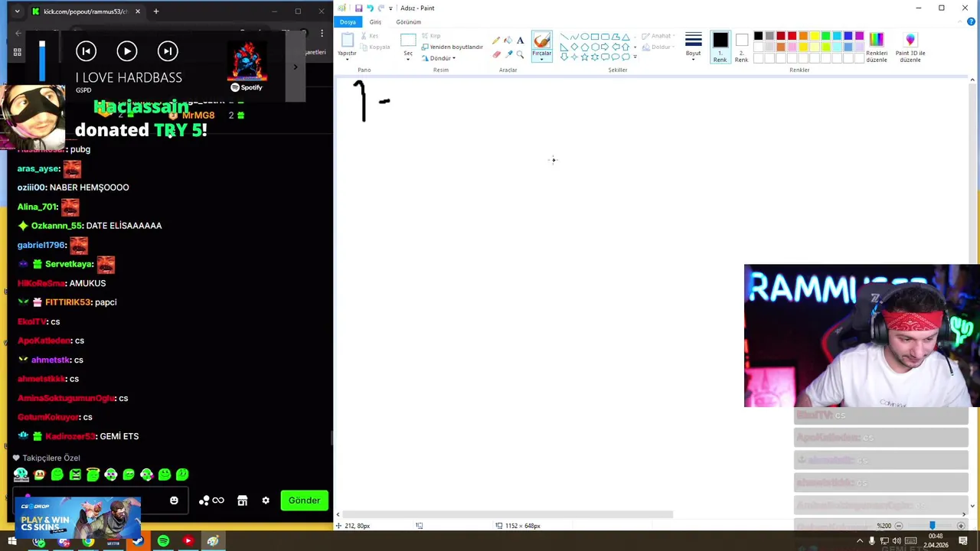Viewport: 980px width, 551px height.
Task: Click the Fırçalar brush icon
Action: (541, 41)
